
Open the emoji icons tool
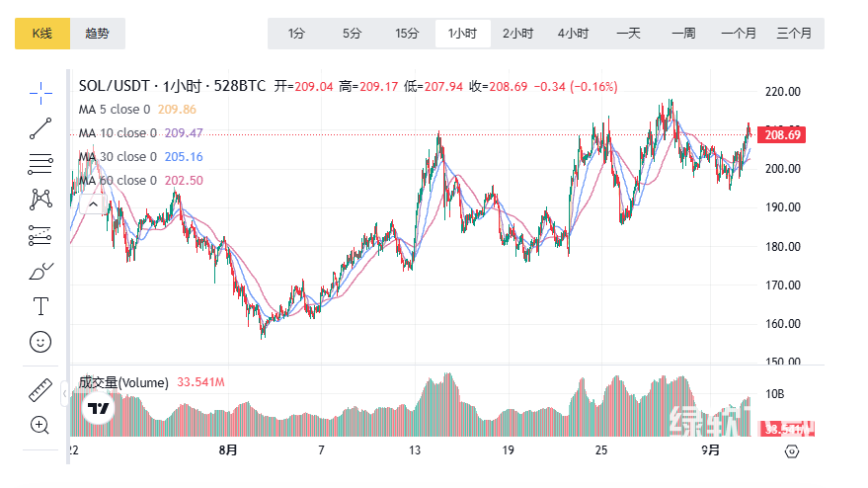coord(40,341)
